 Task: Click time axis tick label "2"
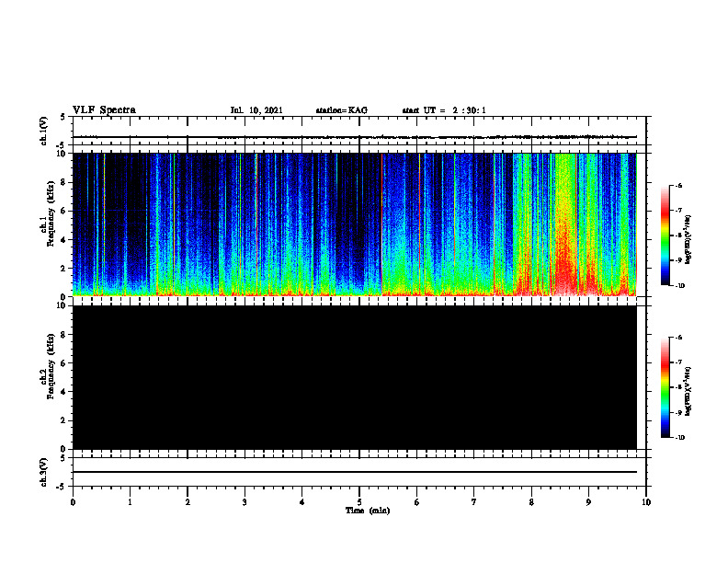(x=188, y=502)
